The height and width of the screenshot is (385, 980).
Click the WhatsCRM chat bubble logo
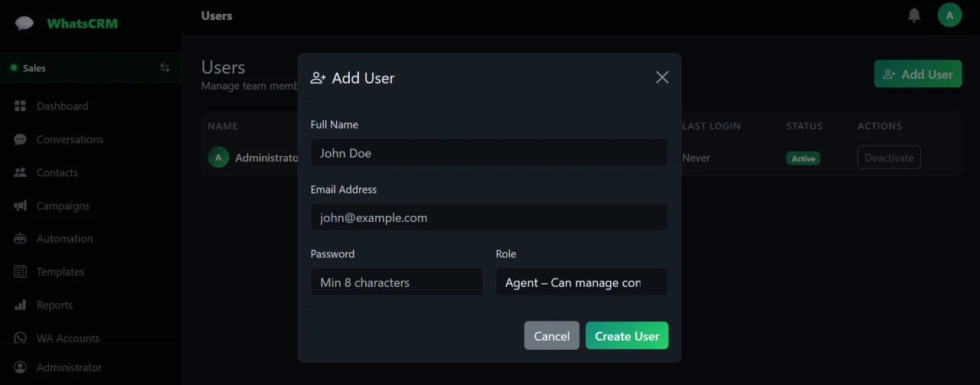pos(24,23)
